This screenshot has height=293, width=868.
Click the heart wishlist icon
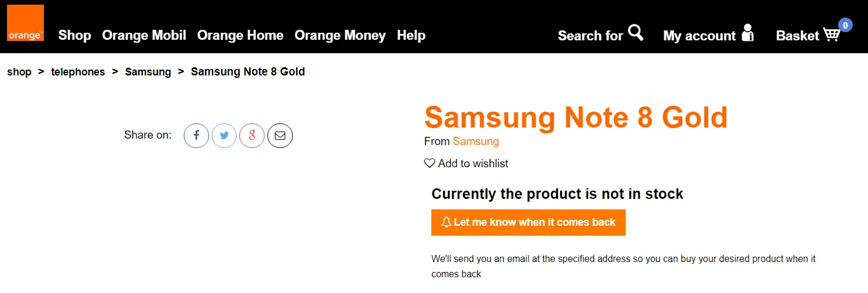coord(430,164)
